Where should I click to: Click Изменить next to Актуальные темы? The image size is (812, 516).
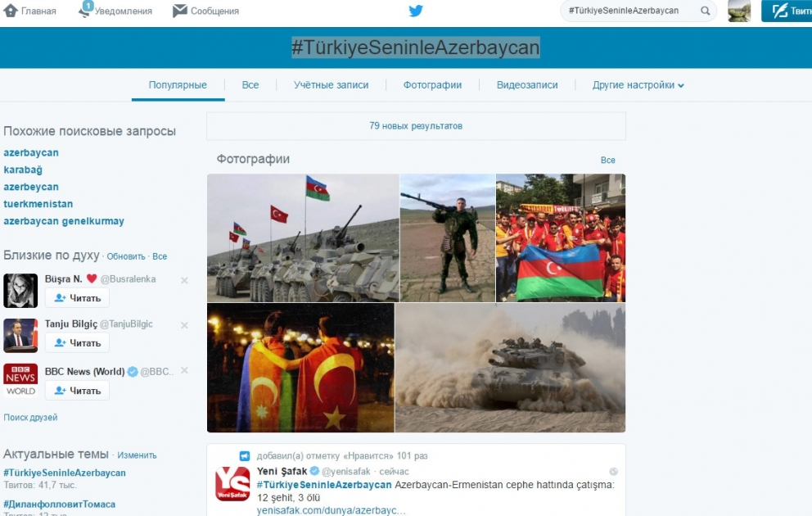click(137, 455)
